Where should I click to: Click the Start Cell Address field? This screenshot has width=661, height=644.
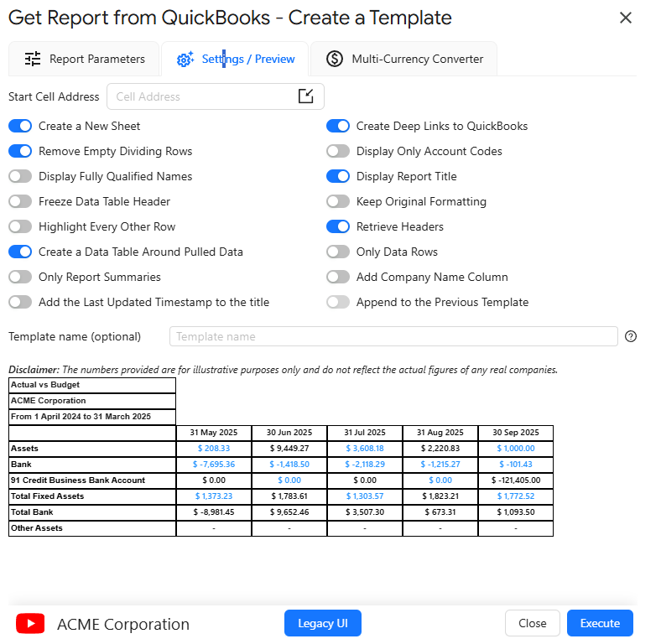click(x=216, y=96)
